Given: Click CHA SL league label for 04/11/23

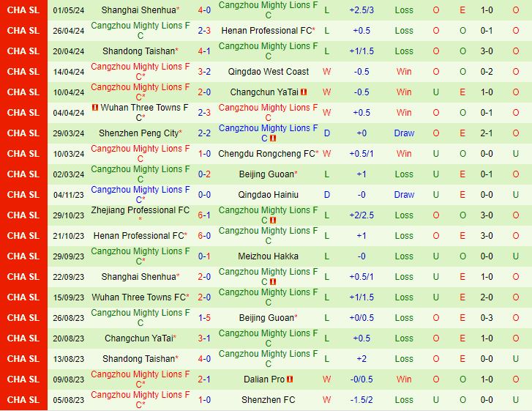Looking at the screenshot, I should pos(23,195).
